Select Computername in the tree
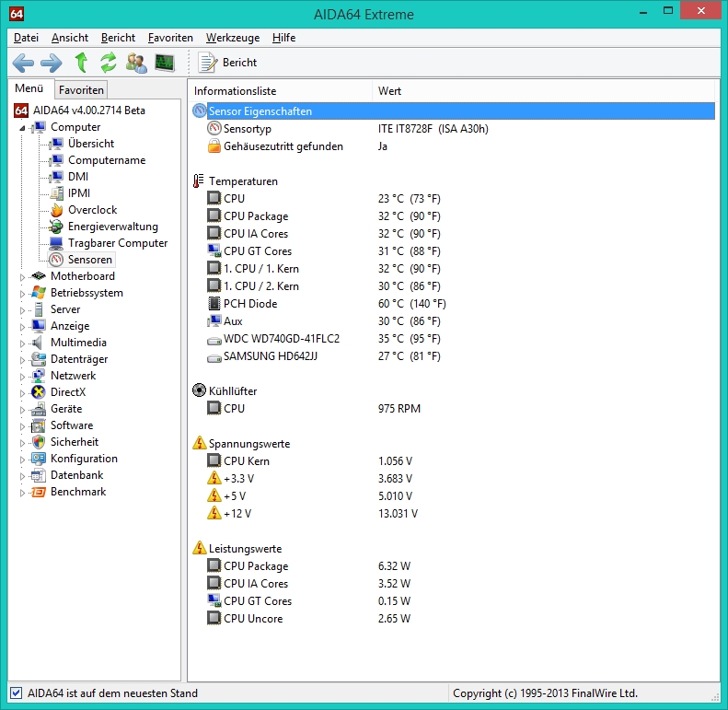 pos(107,160)
